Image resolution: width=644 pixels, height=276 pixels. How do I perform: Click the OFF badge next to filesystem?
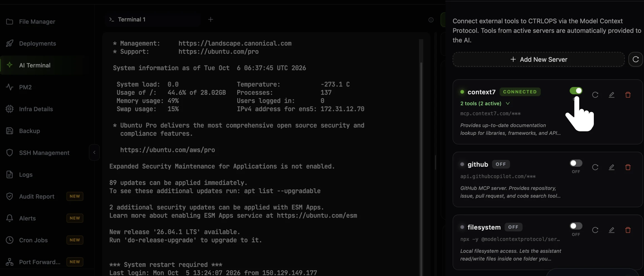[513, 227]
